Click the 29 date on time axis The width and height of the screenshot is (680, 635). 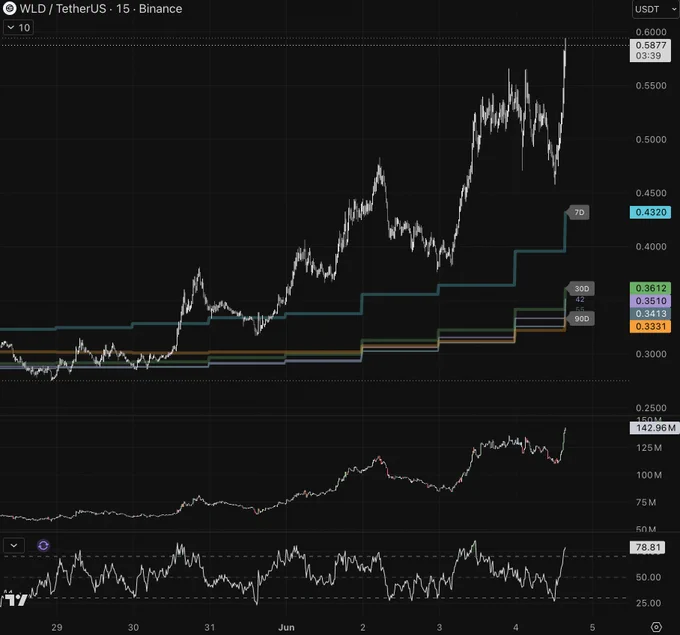[x=57, y=627]
